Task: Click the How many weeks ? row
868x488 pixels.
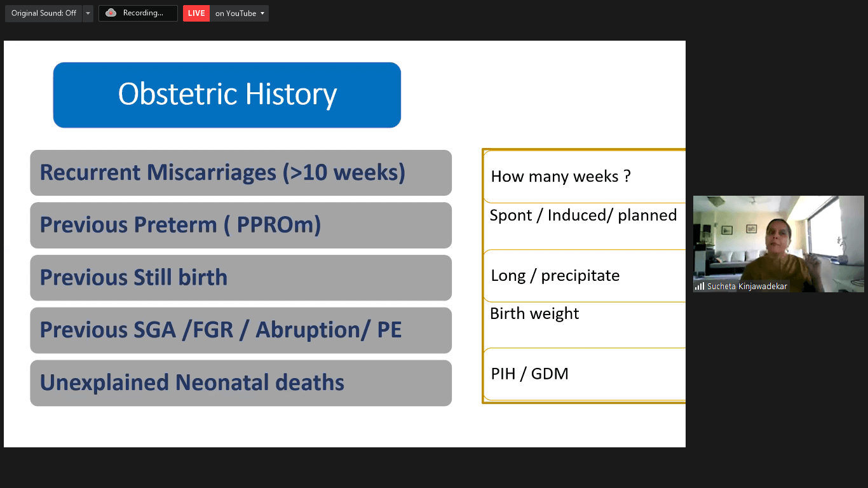Action: point(584,177)
